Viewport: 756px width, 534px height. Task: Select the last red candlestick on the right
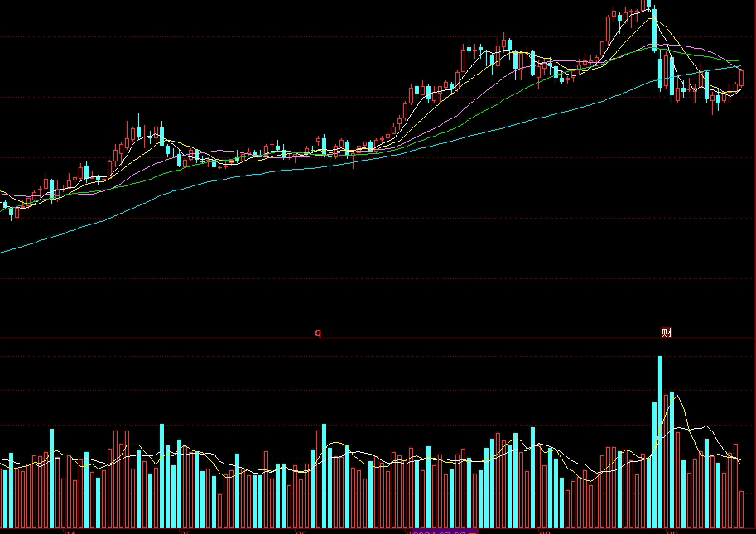click(x=742, y=79)
